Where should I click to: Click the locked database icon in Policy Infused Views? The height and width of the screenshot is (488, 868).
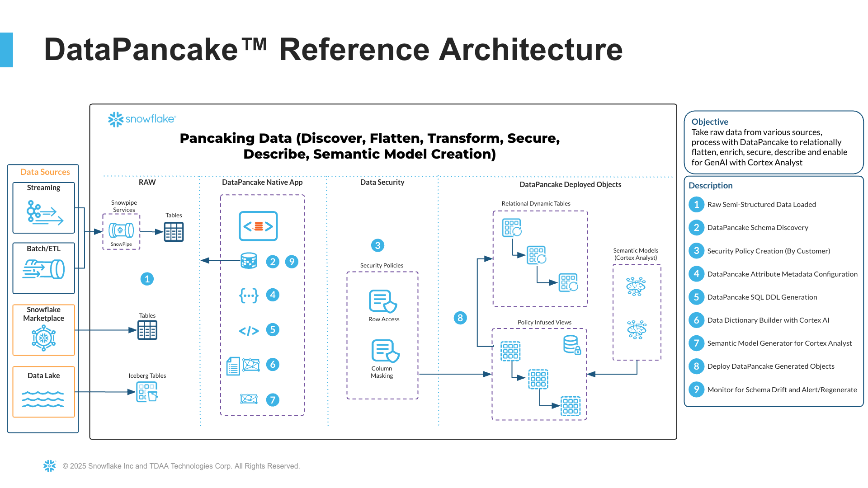(572, 345)
